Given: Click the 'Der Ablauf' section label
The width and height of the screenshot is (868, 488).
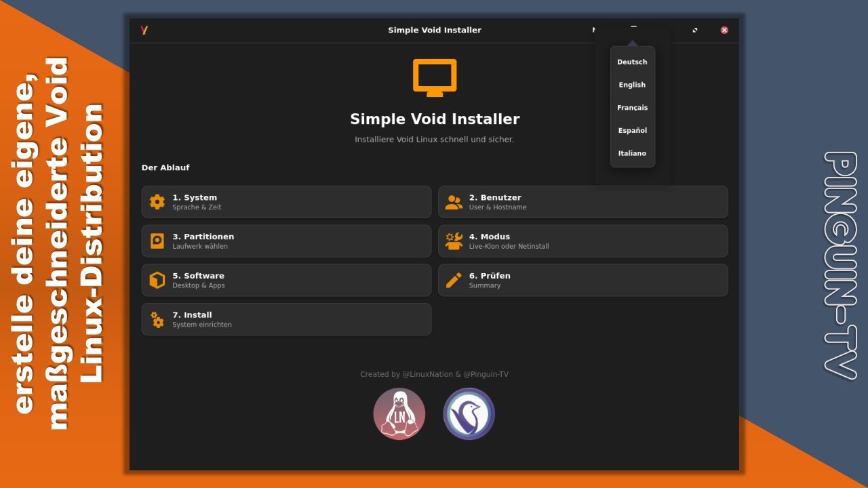Looking at the screenshot, I should click(165, 167).
